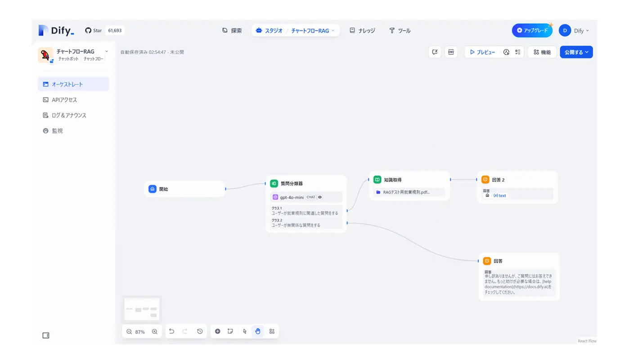Viewport: 629px width, 364px height.
Task: Click the add note icon
Action: (230, 332)
